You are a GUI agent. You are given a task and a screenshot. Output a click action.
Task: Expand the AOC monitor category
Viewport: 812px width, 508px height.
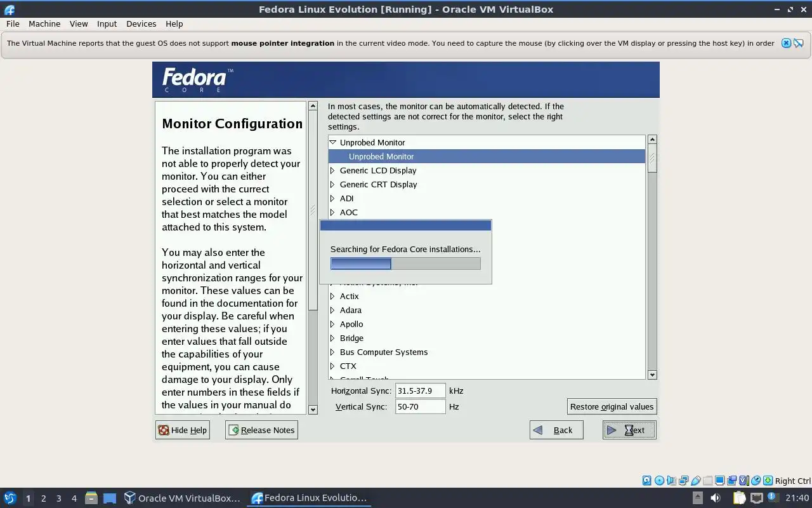pos(332,212)
